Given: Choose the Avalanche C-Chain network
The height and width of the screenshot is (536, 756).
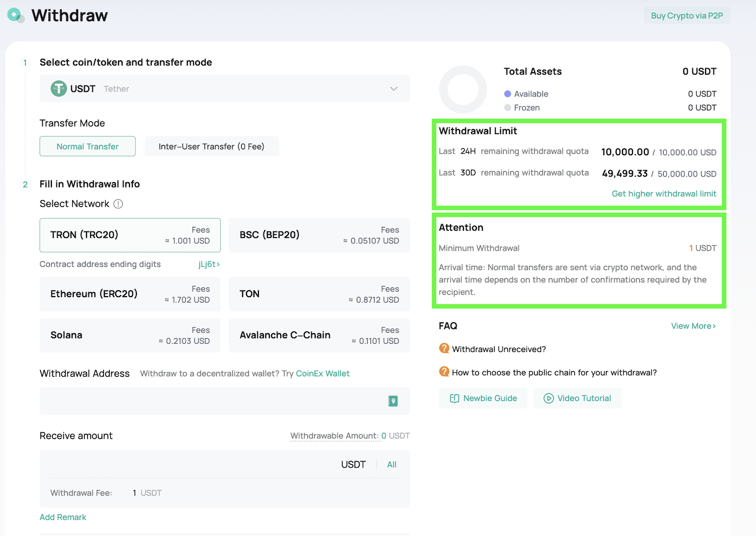Looking at the screenshot, I should [319, 335].
